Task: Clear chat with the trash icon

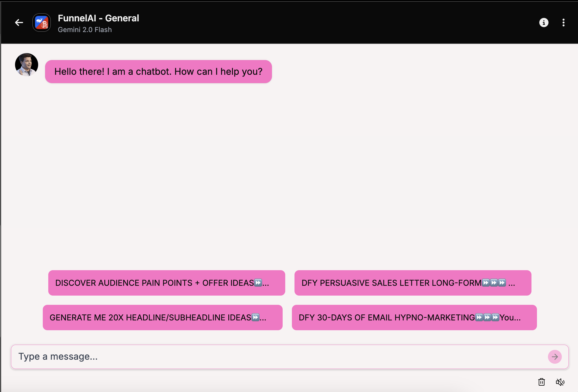Action: coord(541,382)
